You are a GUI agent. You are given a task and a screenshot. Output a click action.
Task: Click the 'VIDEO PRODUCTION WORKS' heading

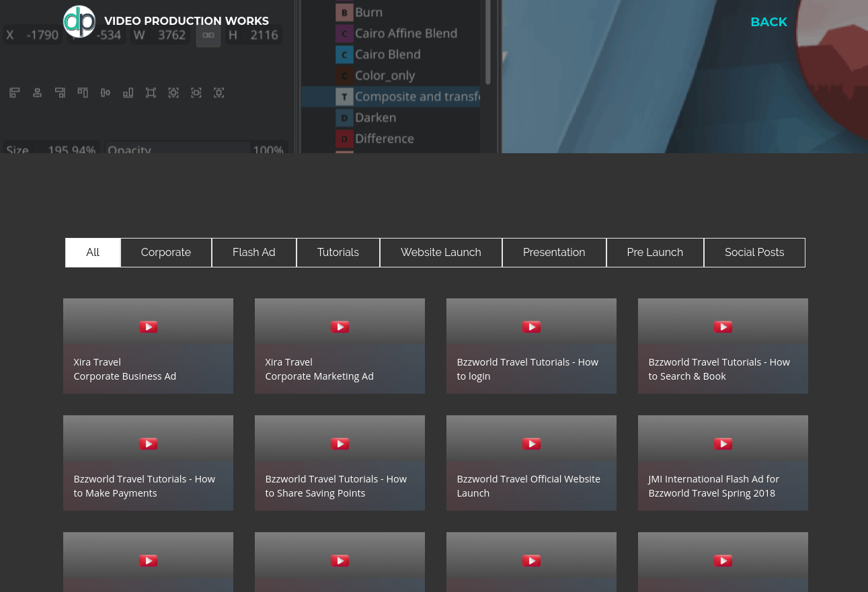(x=186, y=22)
